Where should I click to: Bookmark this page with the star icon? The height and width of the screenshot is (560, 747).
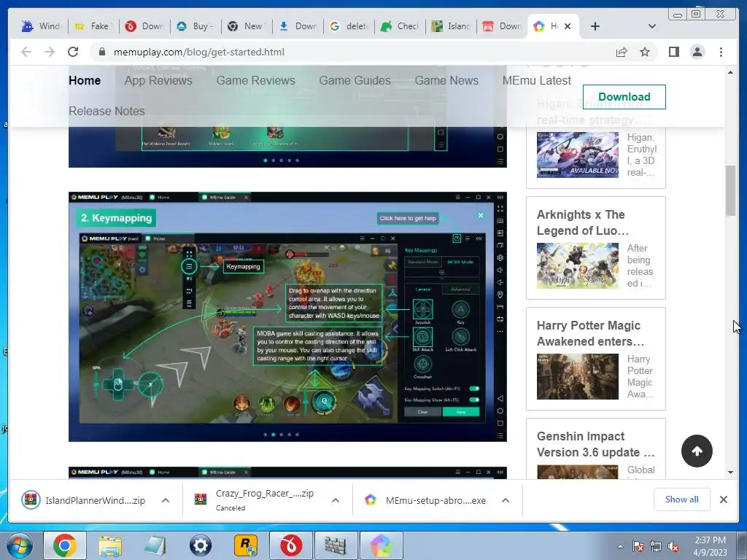[x=645, y=52]
